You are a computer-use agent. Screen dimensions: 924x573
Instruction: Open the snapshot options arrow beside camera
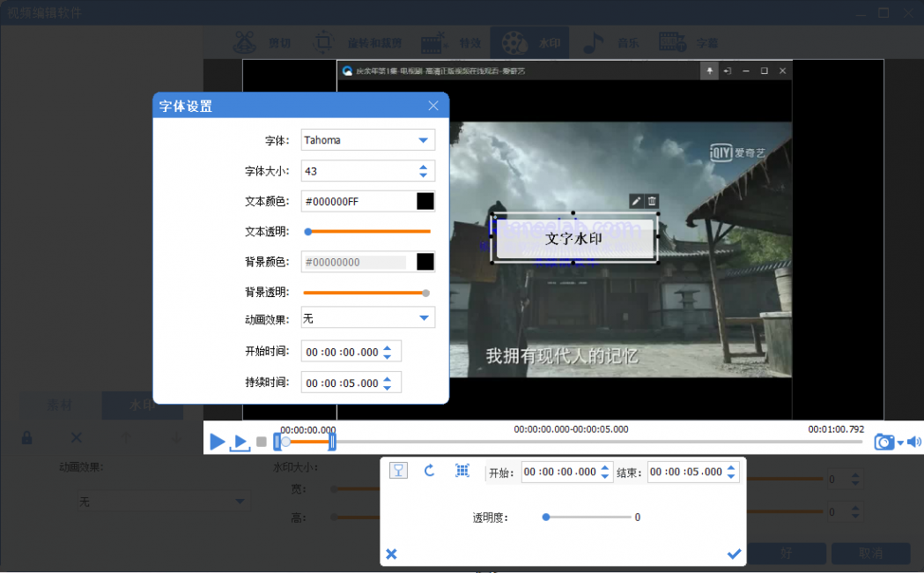point(900,443)
